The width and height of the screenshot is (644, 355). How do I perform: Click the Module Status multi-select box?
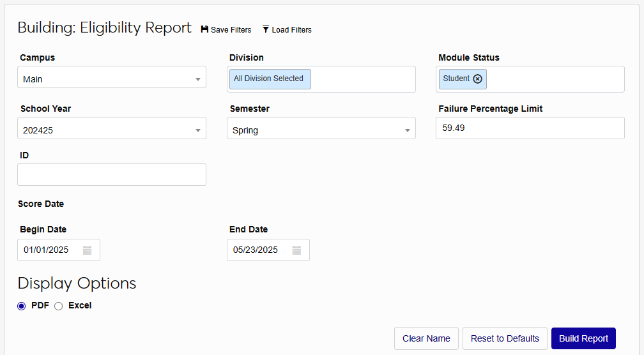coord(555,79)
